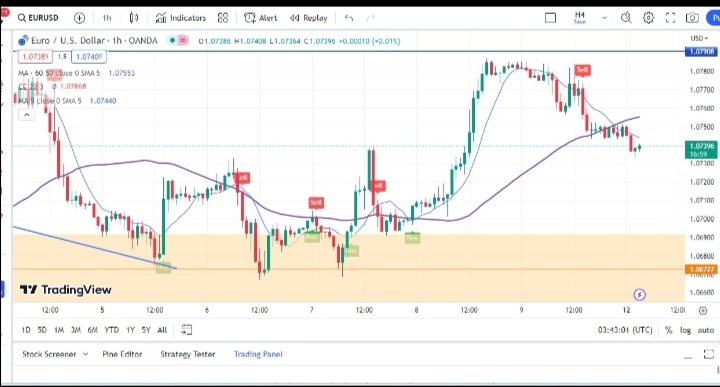The image size is (720, 387).
Task: Expand the layout menu next to H4
Action: [x=604, y=18]
